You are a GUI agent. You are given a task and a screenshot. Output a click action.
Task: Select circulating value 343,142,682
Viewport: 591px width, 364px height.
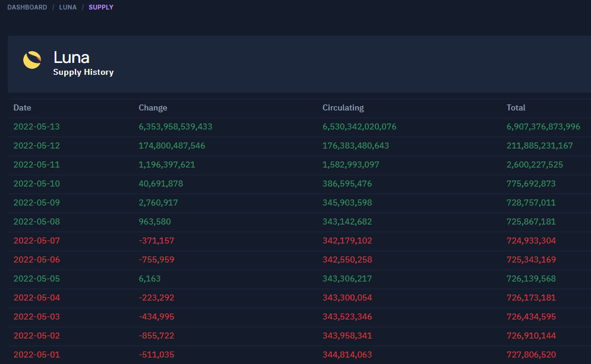(x=347, y=221)
